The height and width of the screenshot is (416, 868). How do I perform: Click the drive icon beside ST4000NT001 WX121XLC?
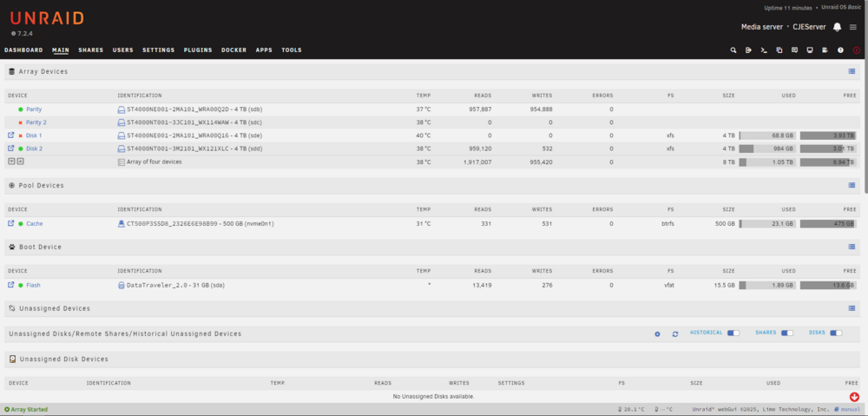[122, 149]
